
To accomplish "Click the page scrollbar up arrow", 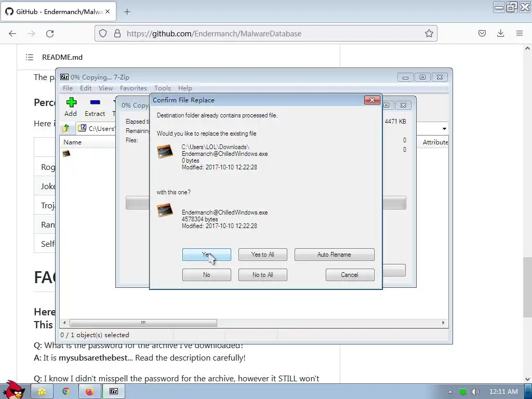I will pyautogui.click(x=527, y=48).
